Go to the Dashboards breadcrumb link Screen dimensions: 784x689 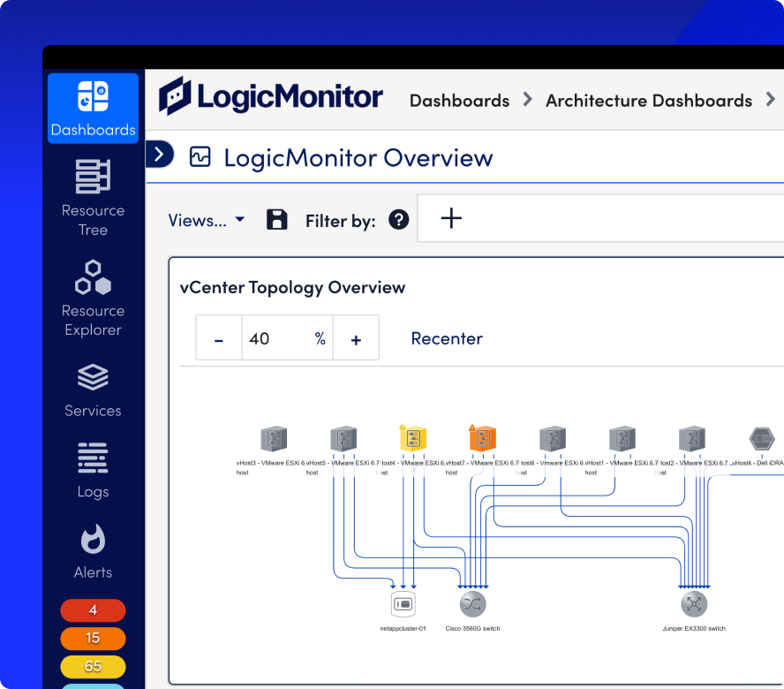pyautogui.click(x=459, y=101)
